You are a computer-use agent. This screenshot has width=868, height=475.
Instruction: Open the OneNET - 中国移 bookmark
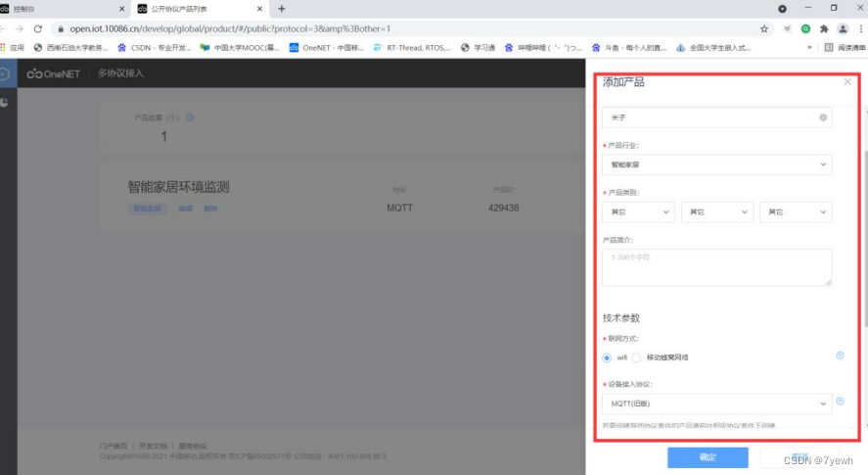point(327,48)
